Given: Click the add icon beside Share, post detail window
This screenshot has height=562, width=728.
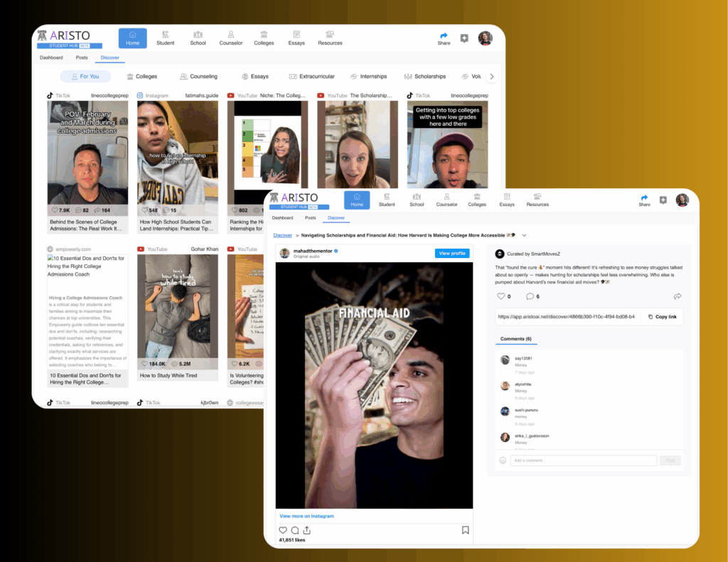Looking at the screenshot, I should click(663, 200).
